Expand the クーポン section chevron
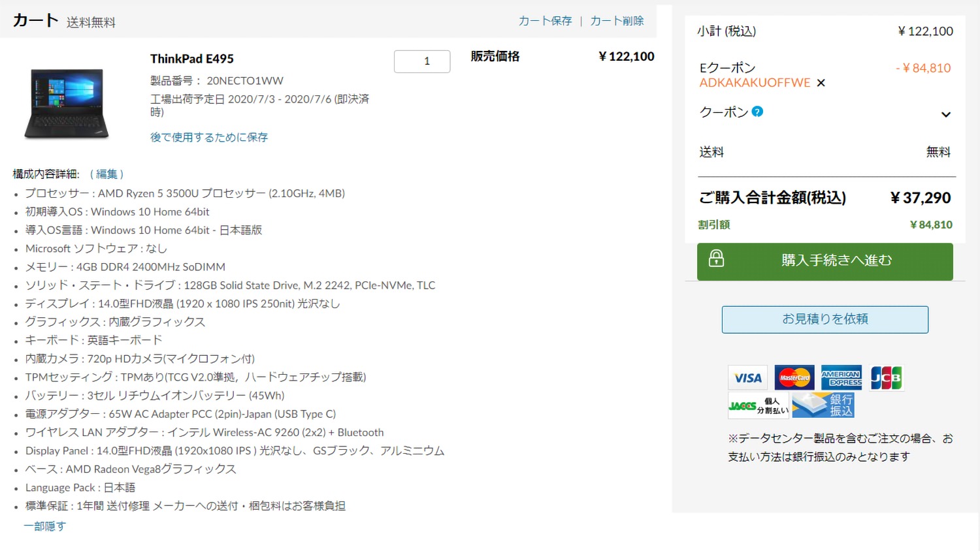This screenshot has width=980, height=551. (x=945, y=115)
